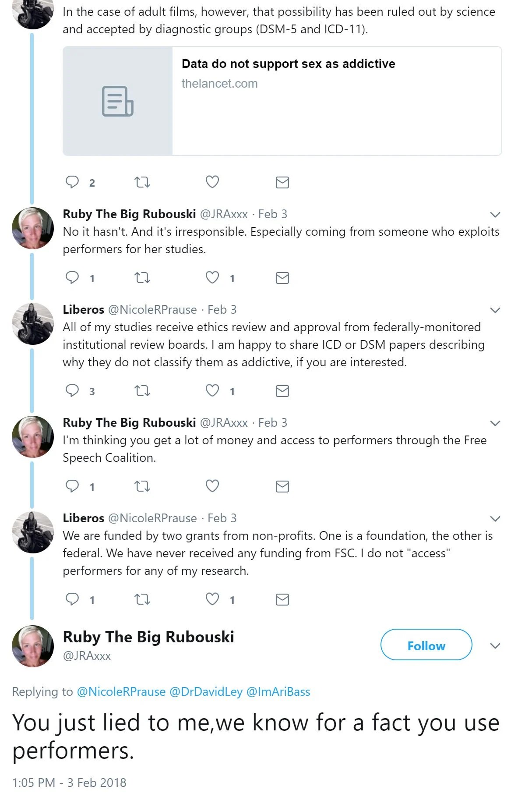The width and height of the screenshot is (532, 797).
Task: Retweet the Lancet link tweet
Action: (x=142, y=182)
